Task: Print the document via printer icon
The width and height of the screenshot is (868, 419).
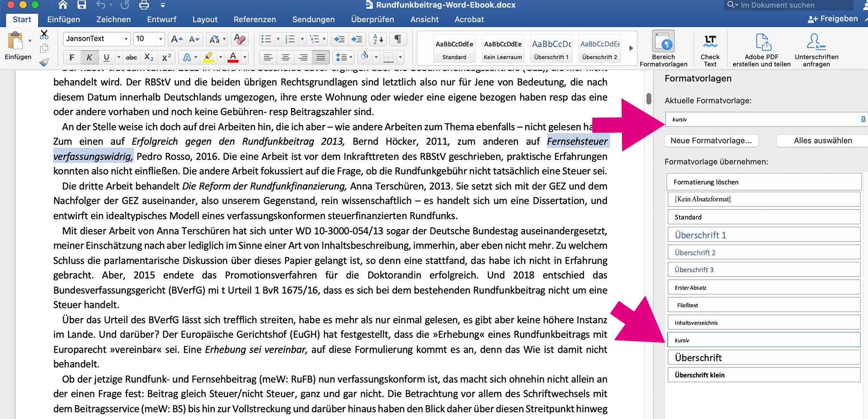Action: (x=144, y=5)
